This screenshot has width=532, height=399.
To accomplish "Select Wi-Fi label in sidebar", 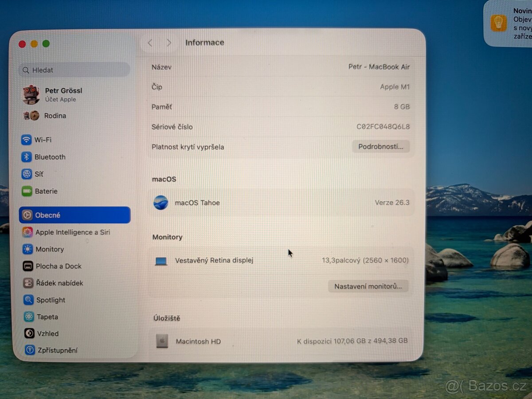I will [43, 140].
